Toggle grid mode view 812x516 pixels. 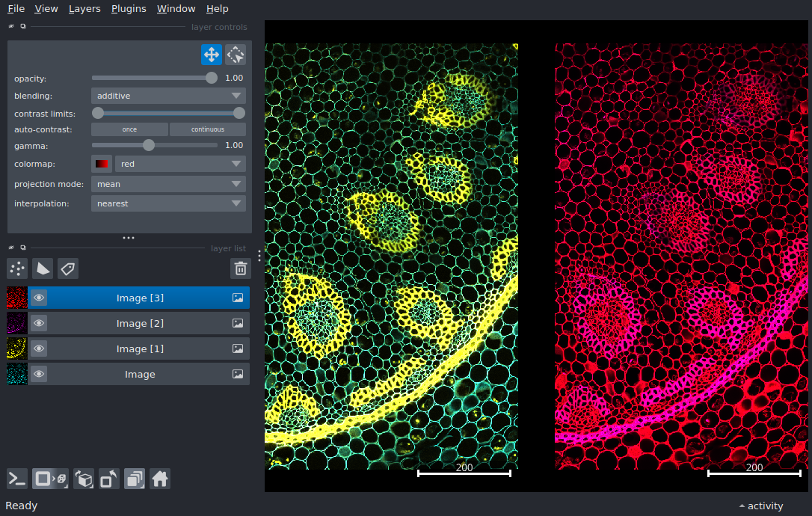point(135,479)
